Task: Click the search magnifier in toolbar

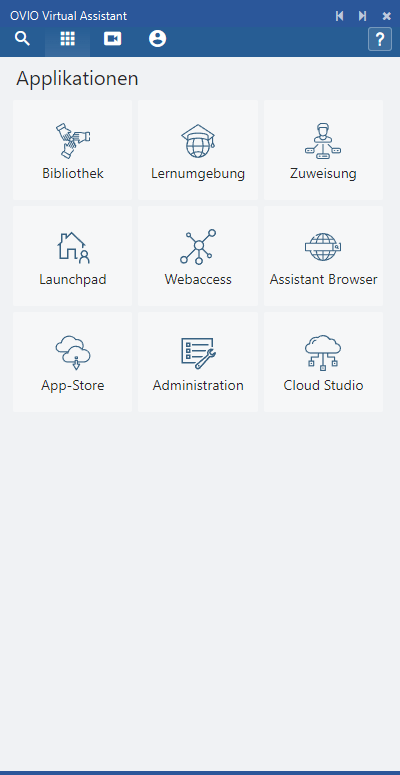Action: (x=22, y=39)
